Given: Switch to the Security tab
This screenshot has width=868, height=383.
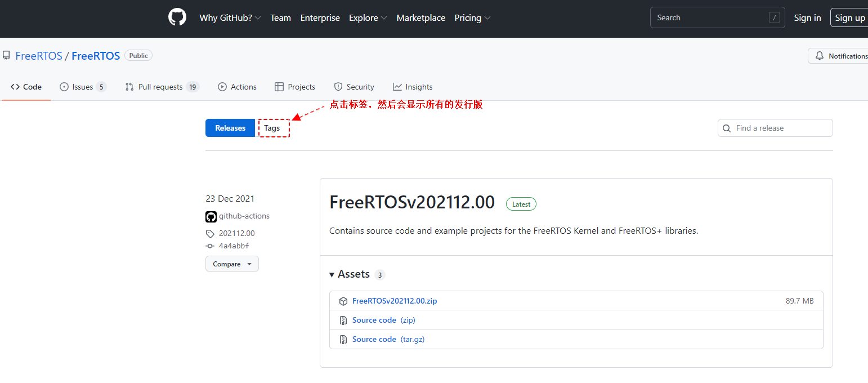Looking at the screenshot, I should point(354,87).
